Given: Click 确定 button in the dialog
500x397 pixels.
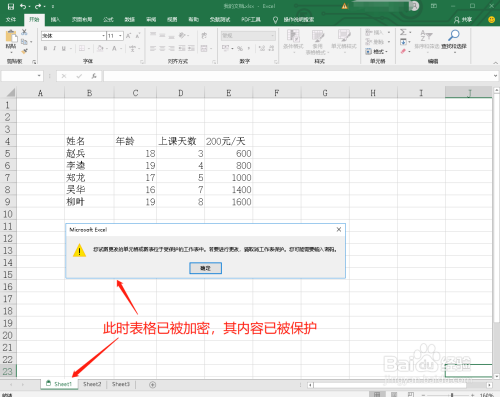Looking at the screenshot, I should (205, 268).
